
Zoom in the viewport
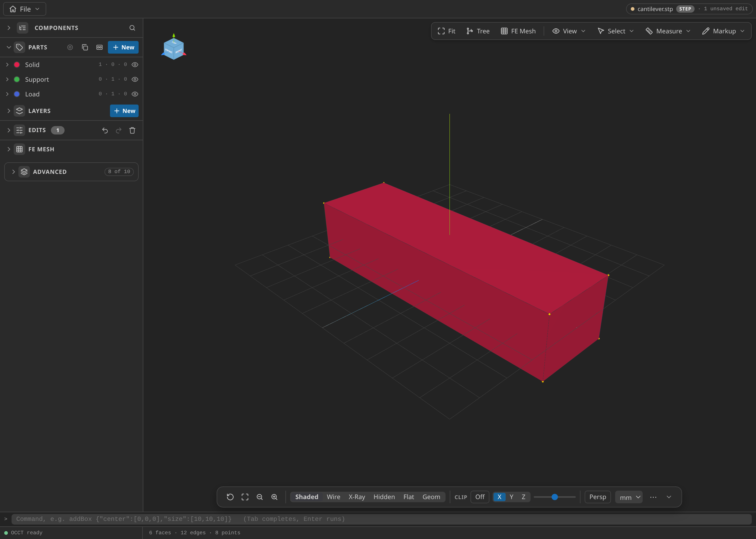[274, 497]
